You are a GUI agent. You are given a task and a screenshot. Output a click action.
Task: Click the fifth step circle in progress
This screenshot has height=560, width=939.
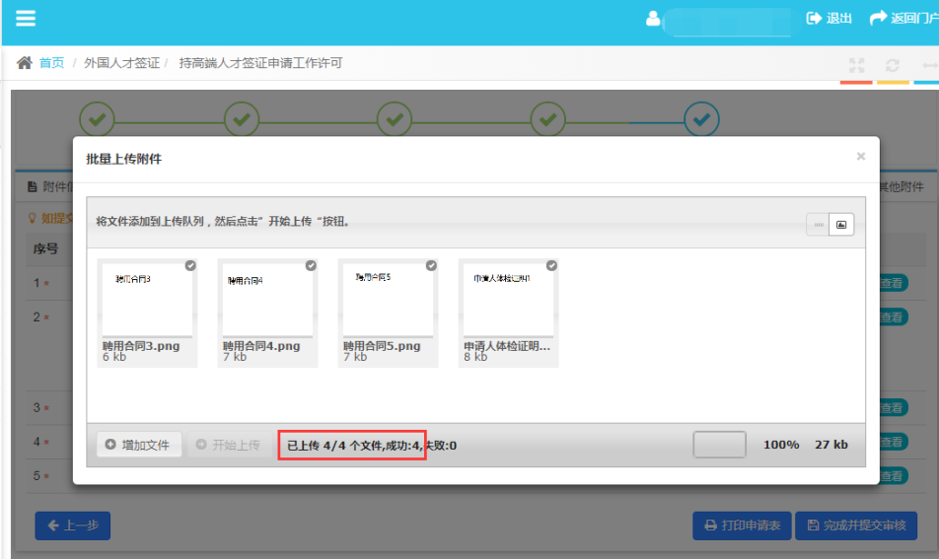701,119
